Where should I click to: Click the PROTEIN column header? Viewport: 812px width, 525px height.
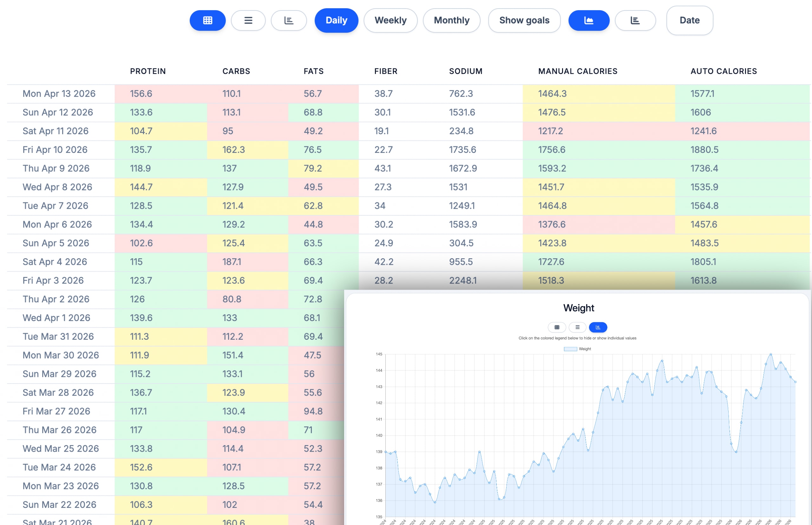click(x=148, y=71)
